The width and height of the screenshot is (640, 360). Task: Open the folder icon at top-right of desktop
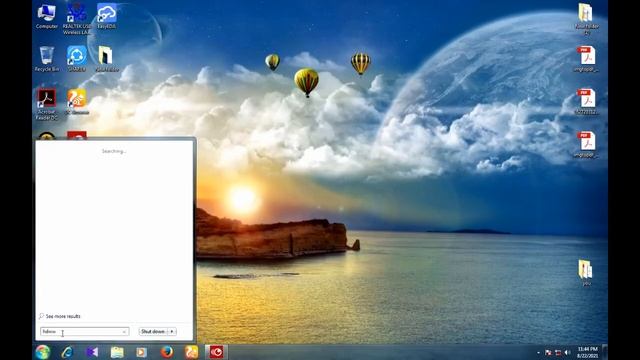pyautogui.click(x=587, y=18)
